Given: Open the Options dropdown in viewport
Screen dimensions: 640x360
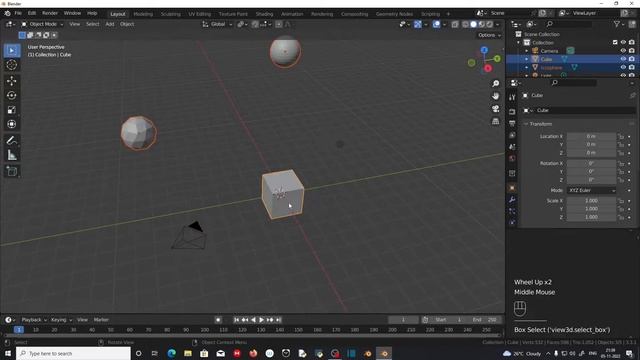Looking at the screenshot, I should 489,36.
